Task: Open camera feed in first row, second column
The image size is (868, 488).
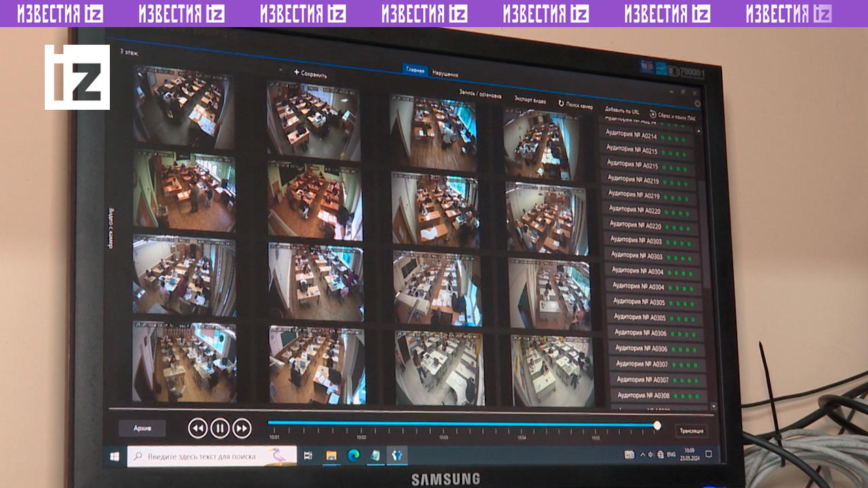Action: tap(313, 120)
